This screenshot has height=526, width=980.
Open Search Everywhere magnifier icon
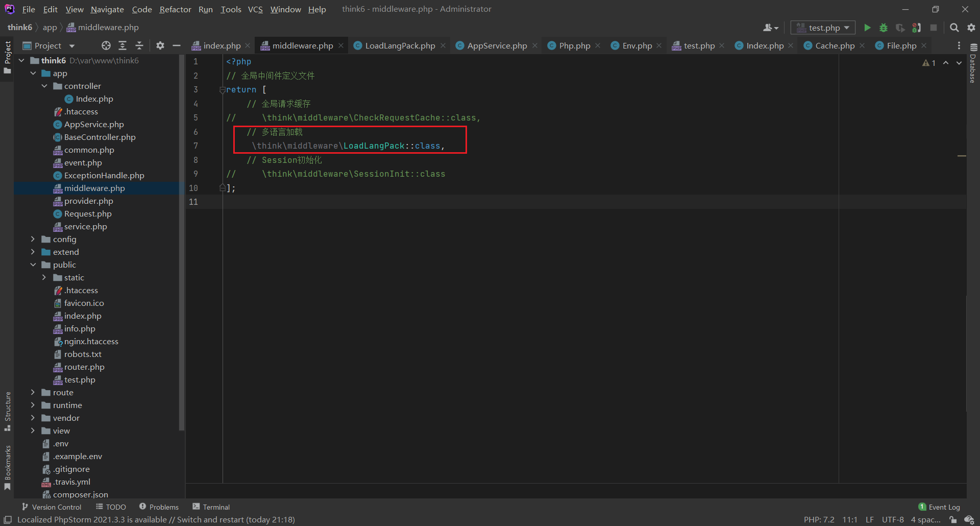click(954, 28)
